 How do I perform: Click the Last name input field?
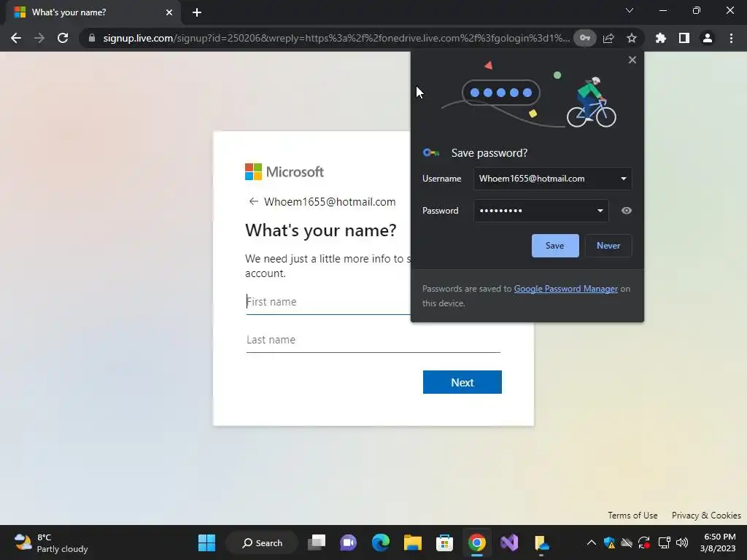point(373,340)
